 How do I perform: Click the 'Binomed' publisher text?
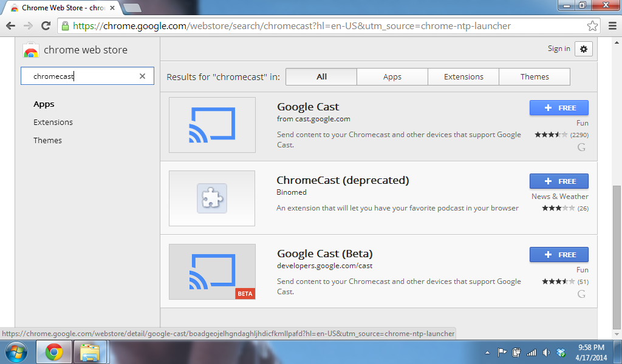pos(292,192)
